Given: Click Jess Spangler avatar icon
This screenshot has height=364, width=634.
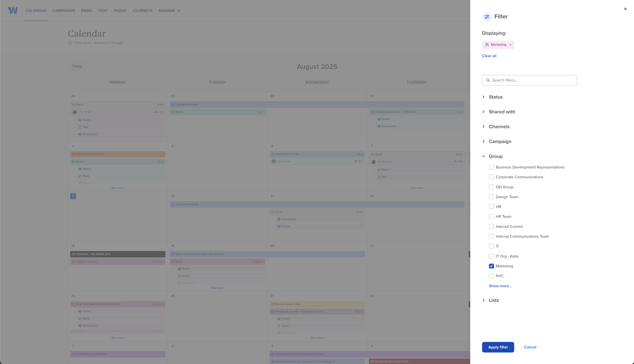Looking at the screenshot, I should point(373,162).
